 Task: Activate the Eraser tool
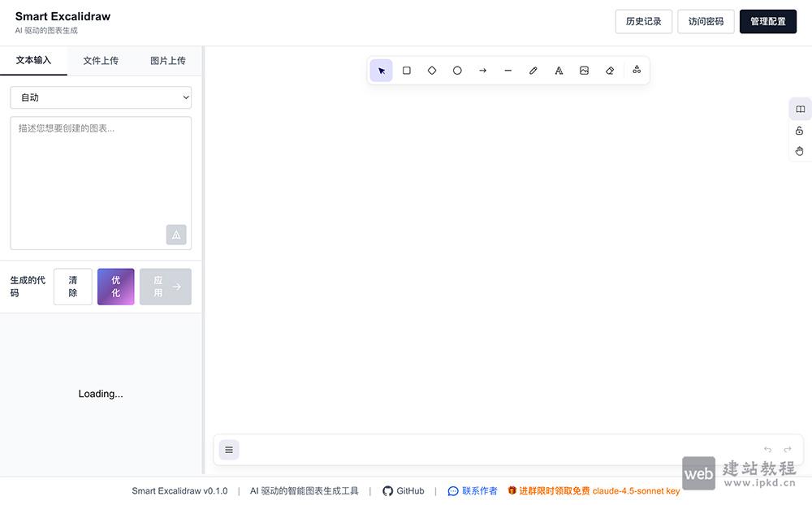coord(609,70)
